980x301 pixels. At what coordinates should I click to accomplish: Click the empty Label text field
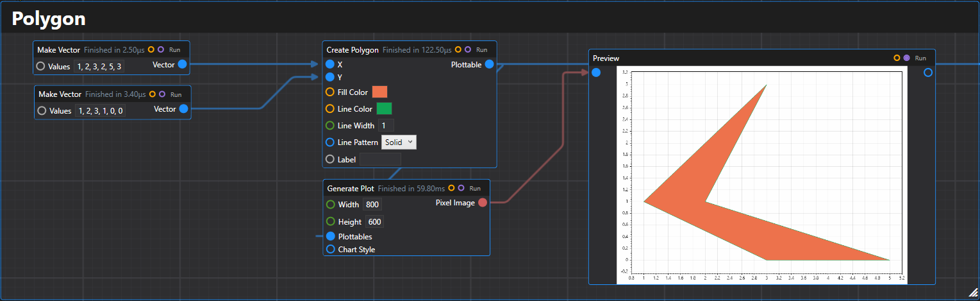click(380, 159)
